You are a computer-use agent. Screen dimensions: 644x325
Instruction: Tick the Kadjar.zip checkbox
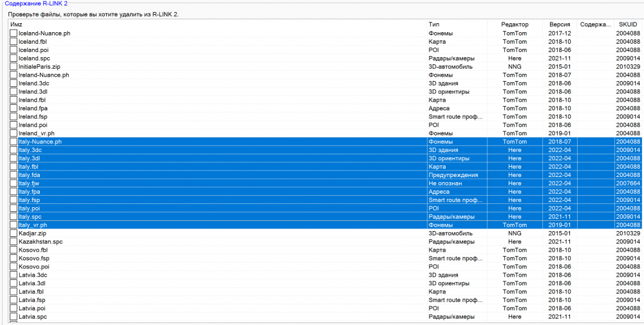tap(14, 234)
